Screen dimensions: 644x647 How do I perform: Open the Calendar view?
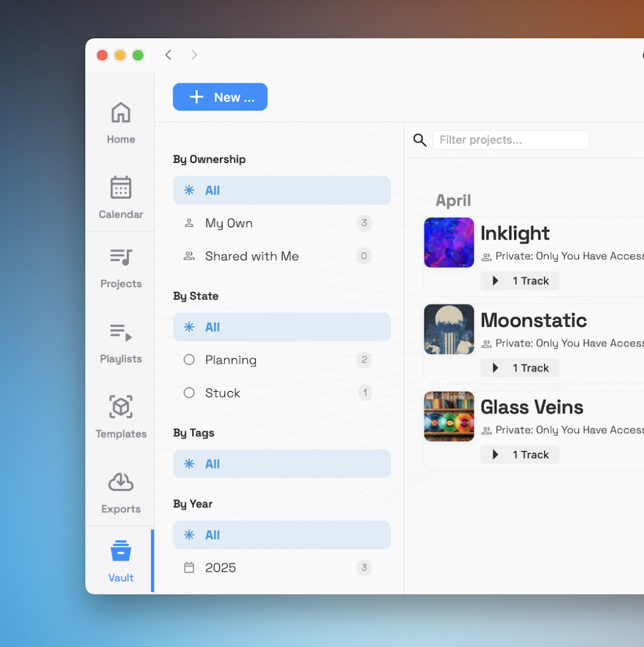click(x=121, y=197)
